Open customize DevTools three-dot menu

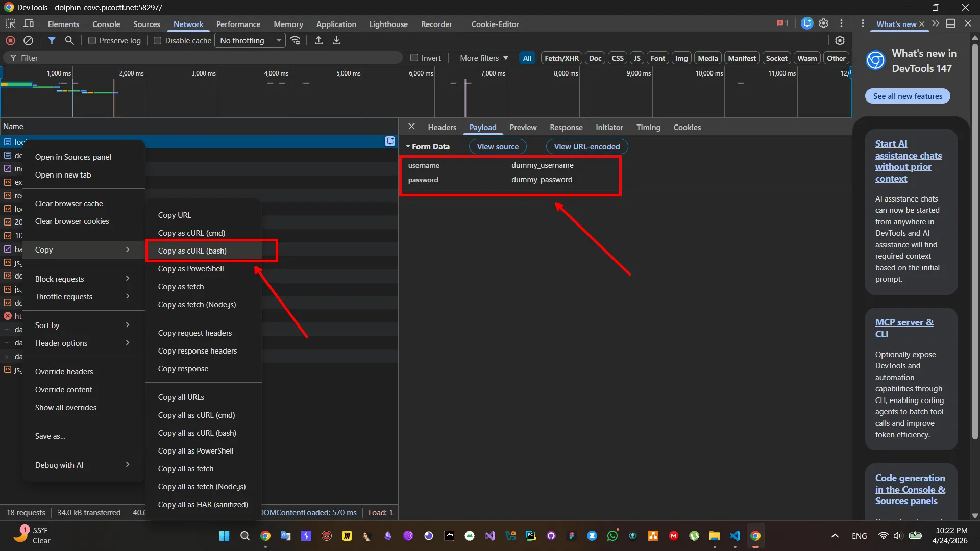[841, 23]
